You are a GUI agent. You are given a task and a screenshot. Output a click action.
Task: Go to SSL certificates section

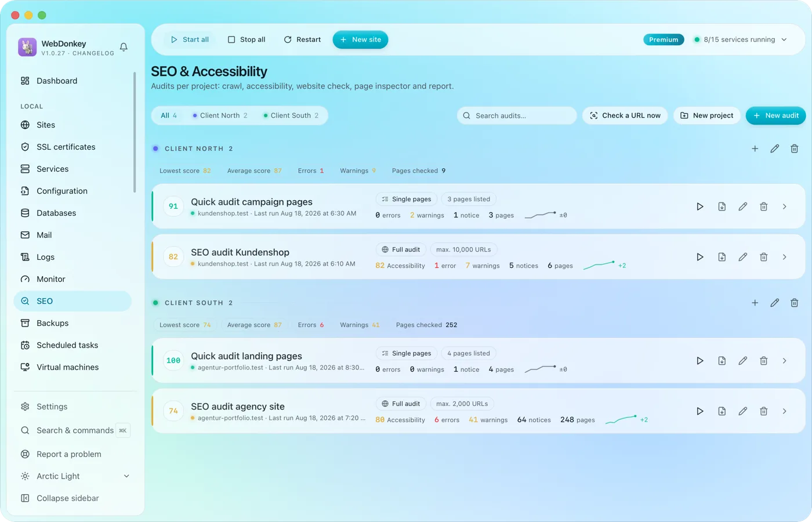click(x=72, y=147)
